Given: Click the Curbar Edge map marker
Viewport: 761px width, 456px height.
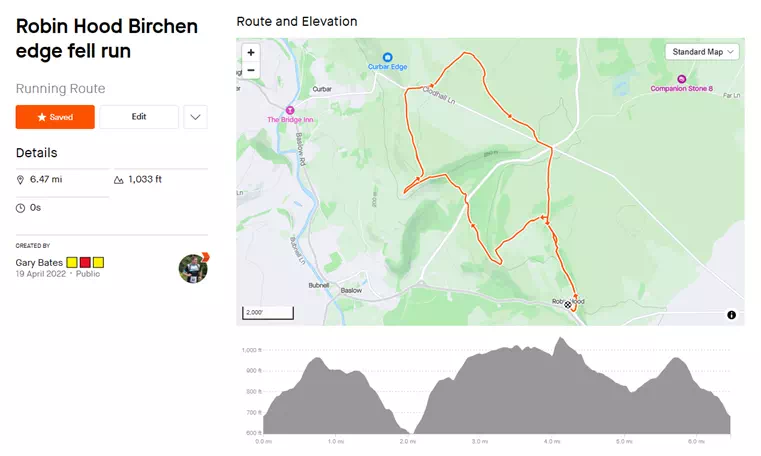Looking at the screenshot, I should pos(388,57).
